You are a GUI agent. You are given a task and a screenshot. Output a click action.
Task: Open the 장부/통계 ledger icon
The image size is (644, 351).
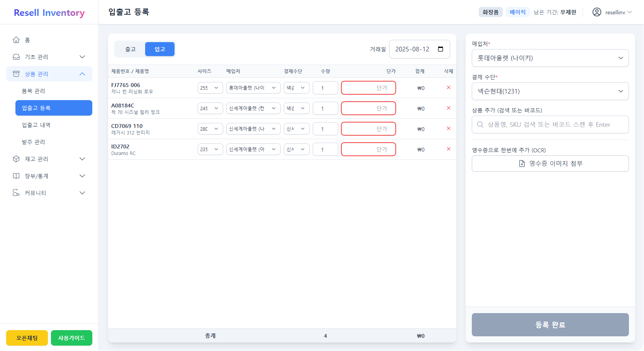pos(16,175)
